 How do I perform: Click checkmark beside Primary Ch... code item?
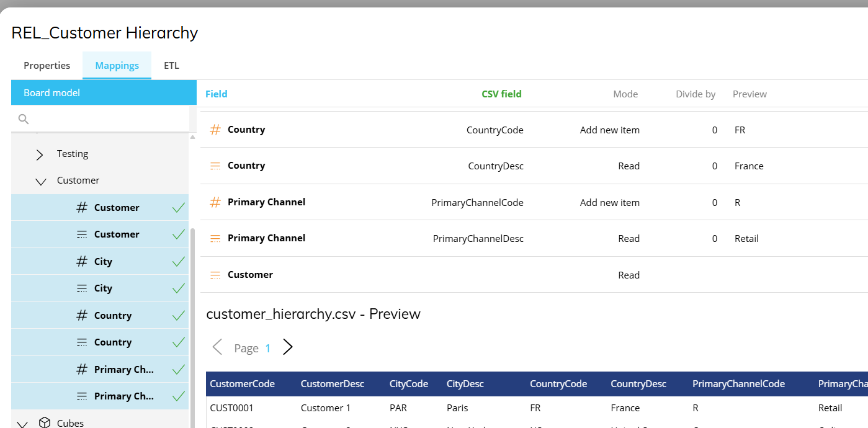pos(179,370)
